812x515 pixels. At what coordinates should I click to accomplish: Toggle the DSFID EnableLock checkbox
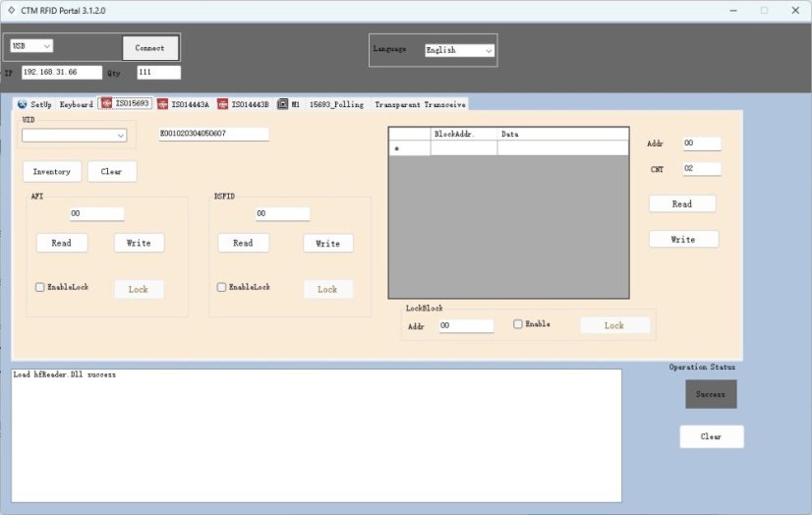tap(222, 288)
